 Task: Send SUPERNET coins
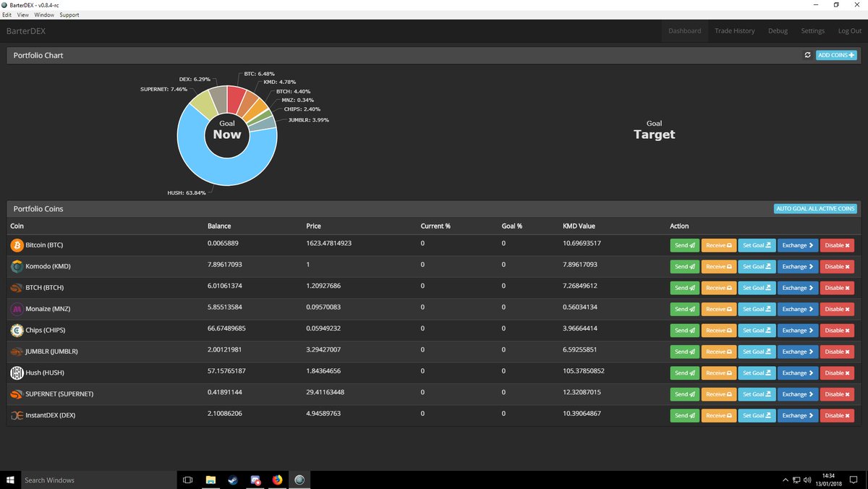pos(684,394)
